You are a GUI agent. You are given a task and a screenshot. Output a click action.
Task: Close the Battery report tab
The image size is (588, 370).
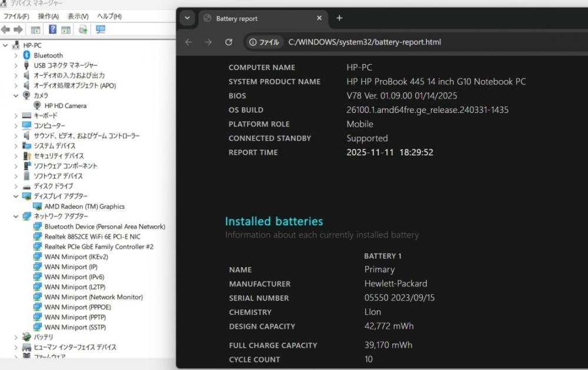319,18
